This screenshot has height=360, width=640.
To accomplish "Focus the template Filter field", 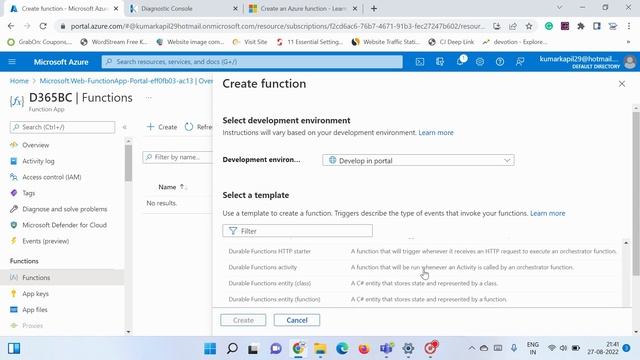I will (x=298, y=231).
